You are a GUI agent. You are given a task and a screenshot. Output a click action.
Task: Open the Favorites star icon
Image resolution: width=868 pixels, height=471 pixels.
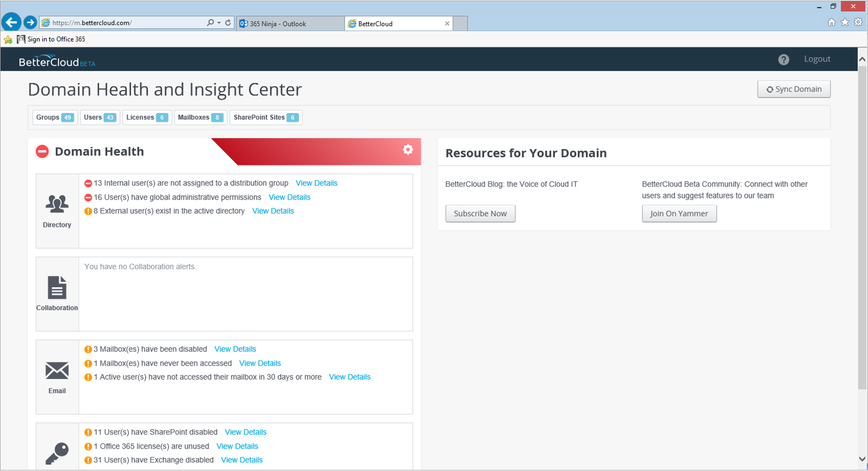[x=845, y=22]
